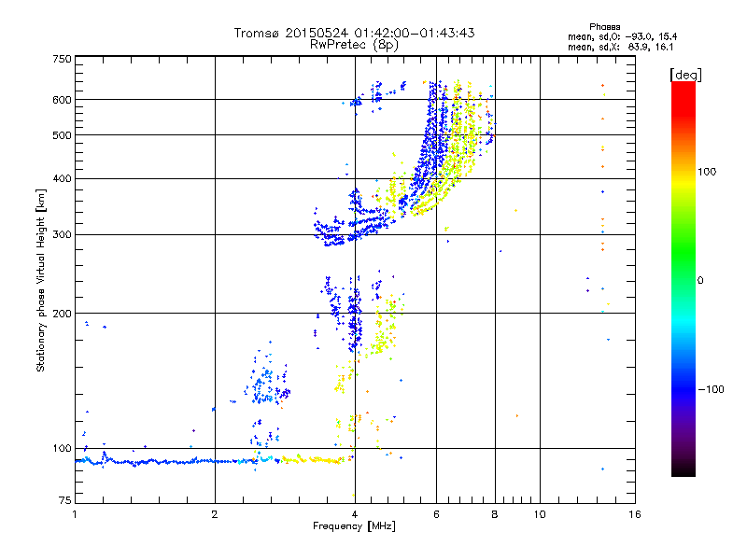This screenshot has width=747, height=560.
Task: Click the '16' frequency tick label
Action: pos(635,514)
